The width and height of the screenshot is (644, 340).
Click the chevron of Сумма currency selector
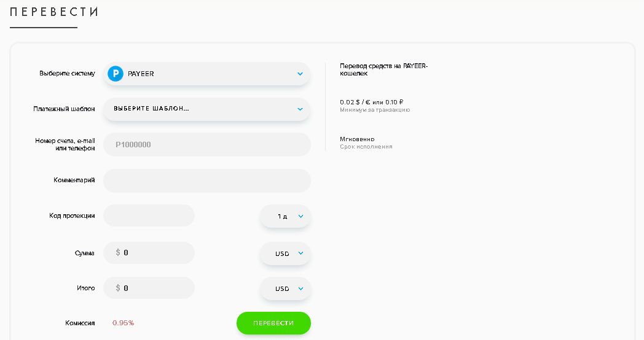(x=300, y=253)
